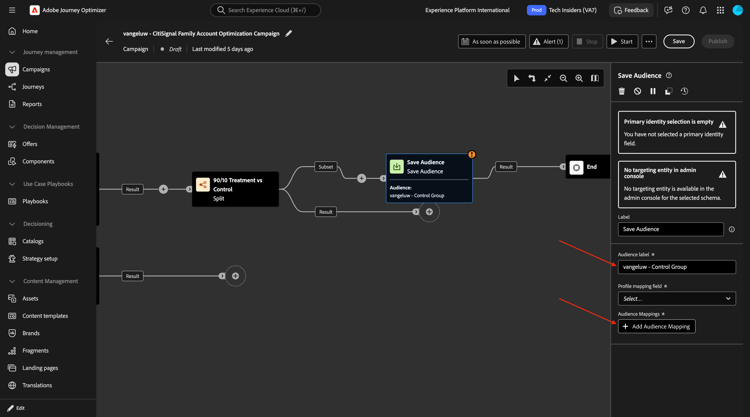The width and height of the screenshot is (750, 417).
Task: Collapse the Journey management section
Action: 12,52
